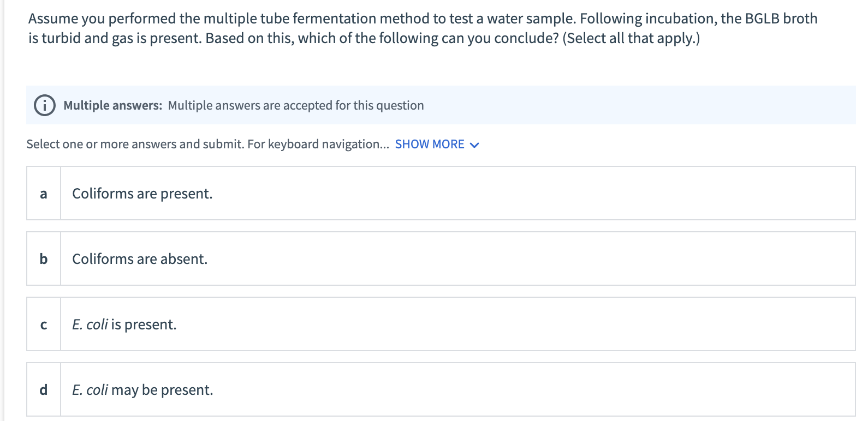Open the SHOW MORE keyboard navigation link
The width and height of the screenshot is (868, 421).
430,145
